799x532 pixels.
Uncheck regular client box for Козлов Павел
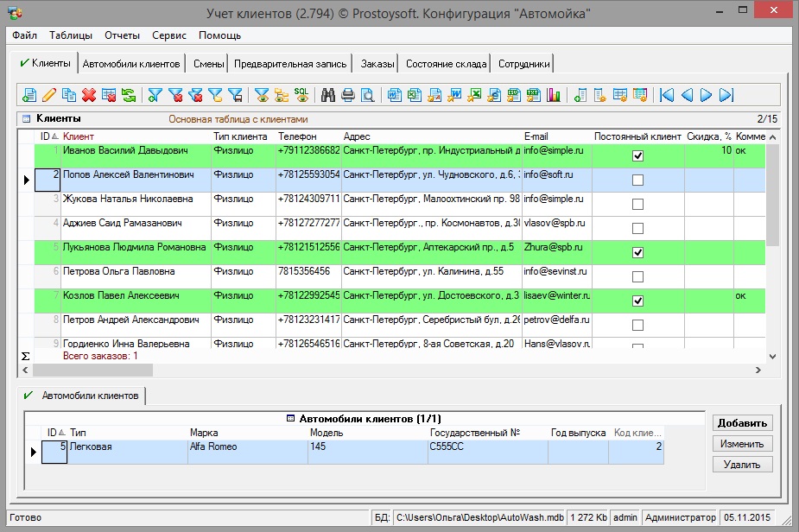(637, 301)
